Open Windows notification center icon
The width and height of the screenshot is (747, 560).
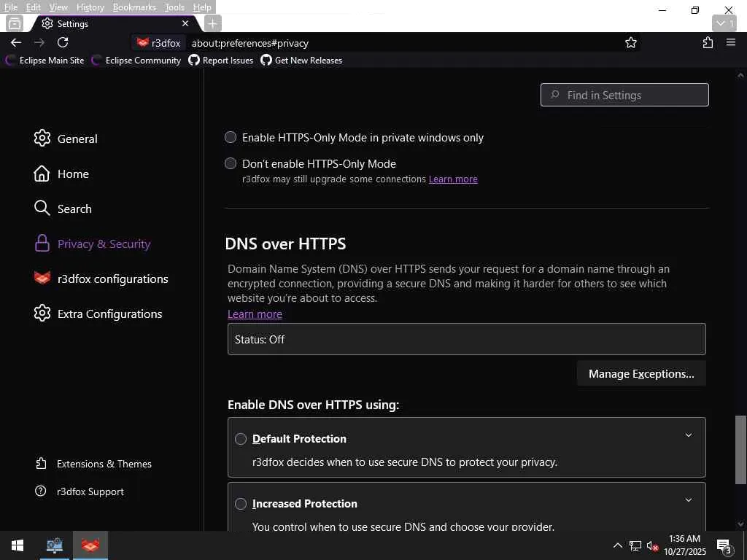[x=724, y=545]
